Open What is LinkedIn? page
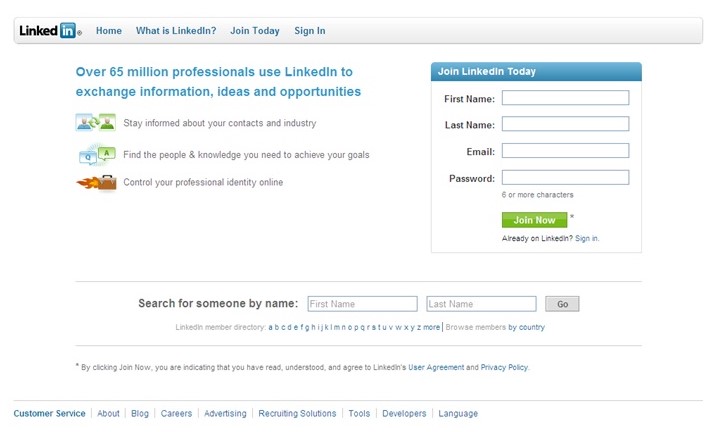Image resolution: width=715 pixels, height=432 pixels. (176, 31)
